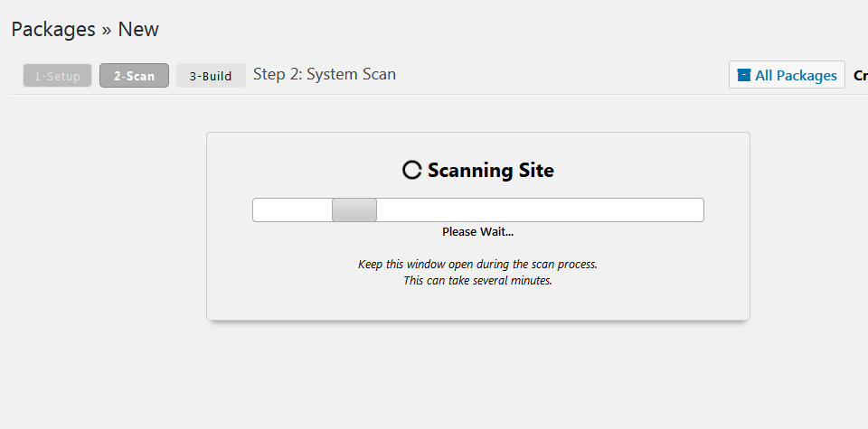Click 'This can take several minutes' text
The image size is (868, 429).
(477, 281)
